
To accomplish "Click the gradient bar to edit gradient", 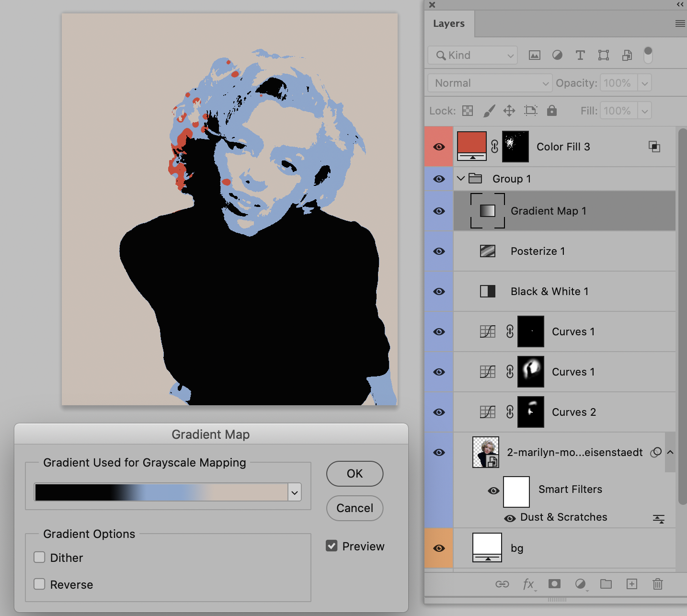I will (161, 492).
